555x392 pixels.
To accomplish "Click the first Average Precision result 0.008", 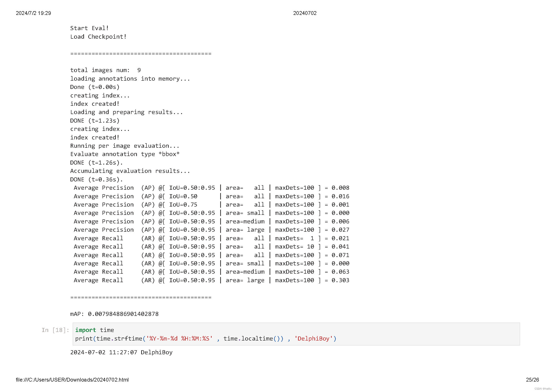I will click(x=340, y=188).
